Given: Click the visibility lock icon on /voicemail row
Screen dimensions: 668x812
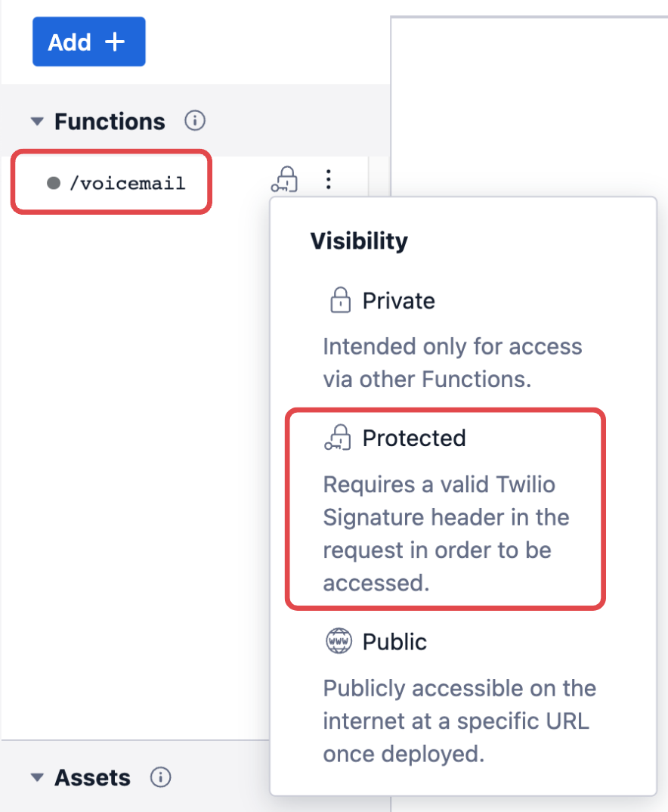Looking at the screenshot, I should [284, 180].
